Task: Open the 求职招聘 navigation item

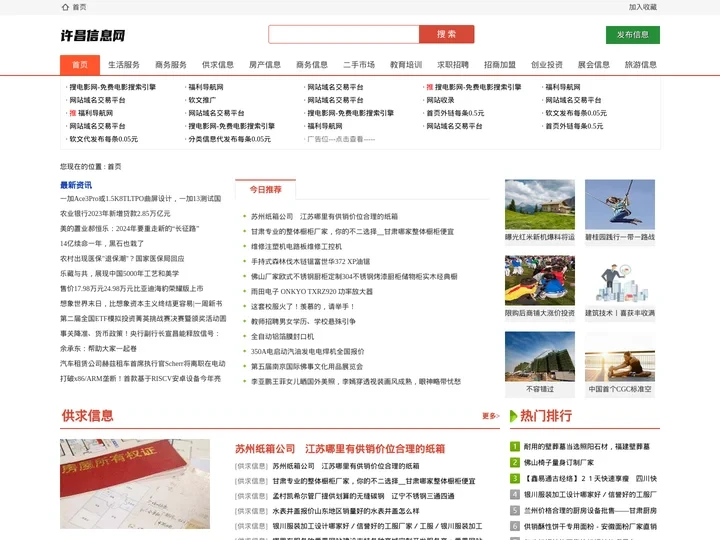Action: [453, 65]
